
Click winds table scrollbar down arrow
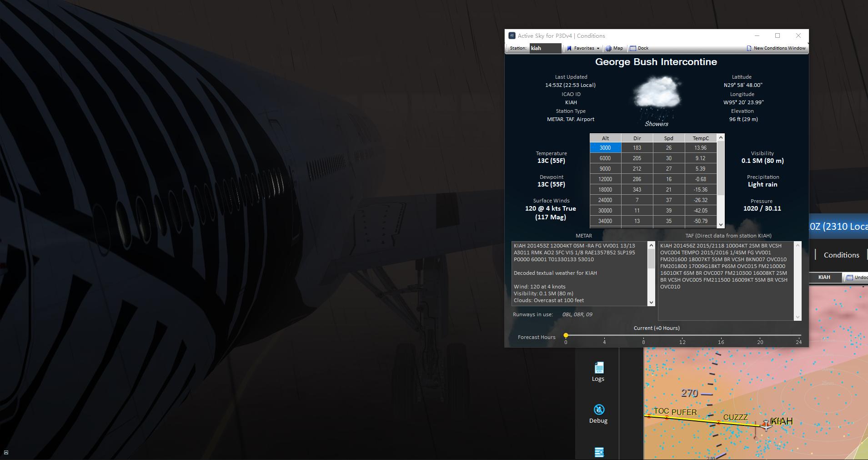pos(721,224)
